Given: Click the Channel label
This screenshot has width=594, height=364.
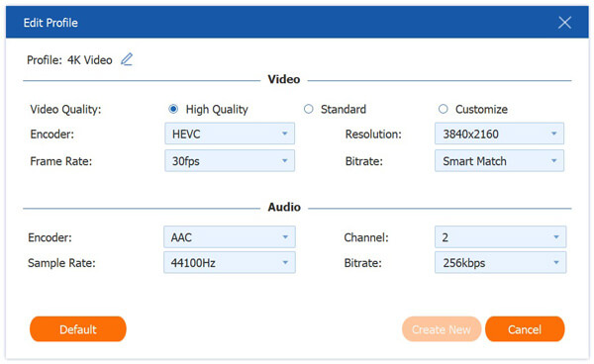Looking at the screenshot, I should click(x=366, y=237).
